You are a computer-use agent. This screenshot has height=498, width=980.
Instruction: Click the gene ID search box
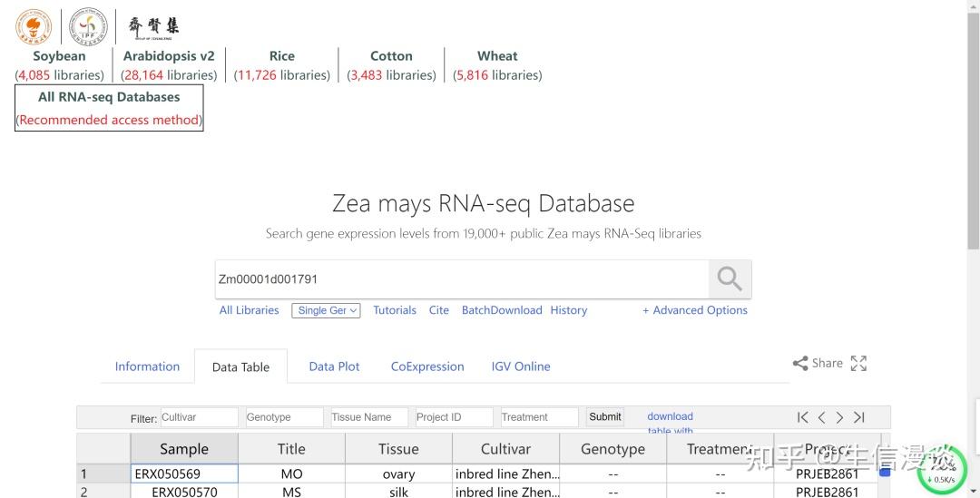click(461, 279)
